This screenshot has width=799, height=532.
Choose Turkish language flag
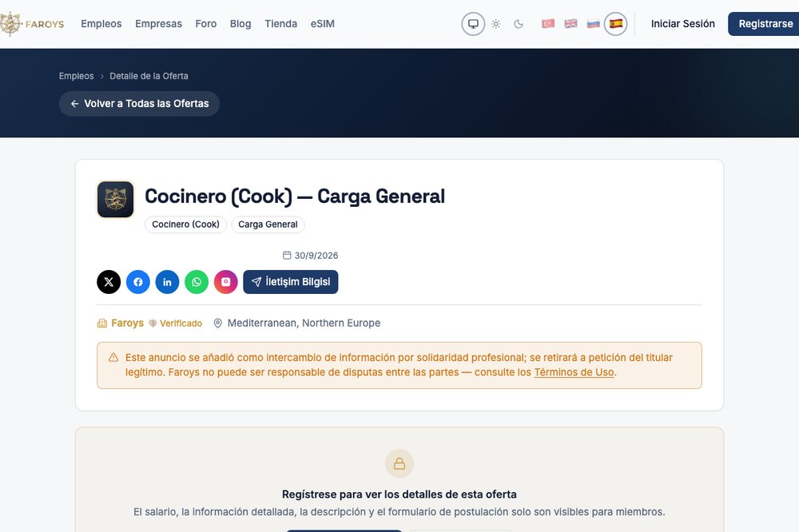coord(548,24)
